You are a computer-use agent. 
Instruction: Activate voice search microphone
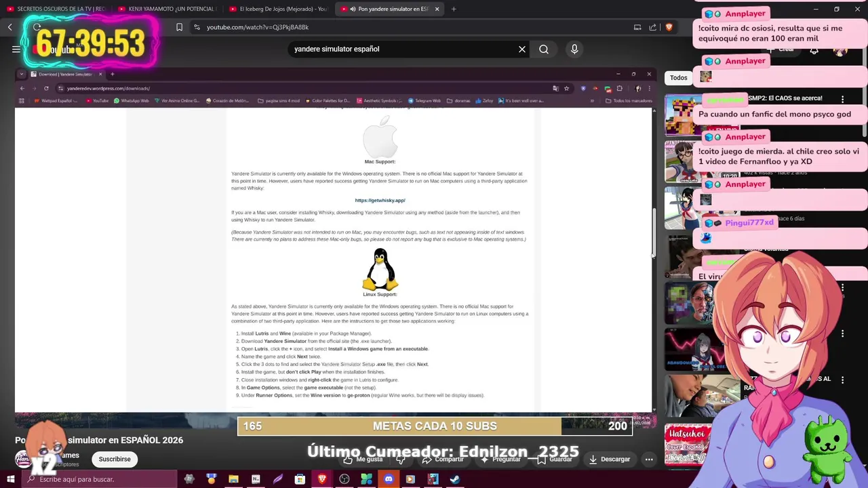coord(574,49)
